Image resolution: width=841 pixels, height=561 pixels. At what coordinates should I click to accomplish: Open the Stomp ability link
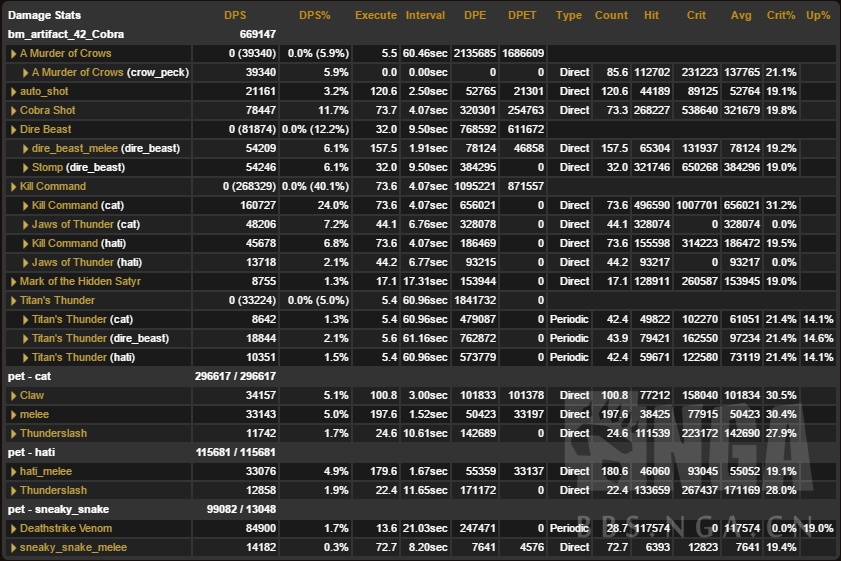point(47,167)
